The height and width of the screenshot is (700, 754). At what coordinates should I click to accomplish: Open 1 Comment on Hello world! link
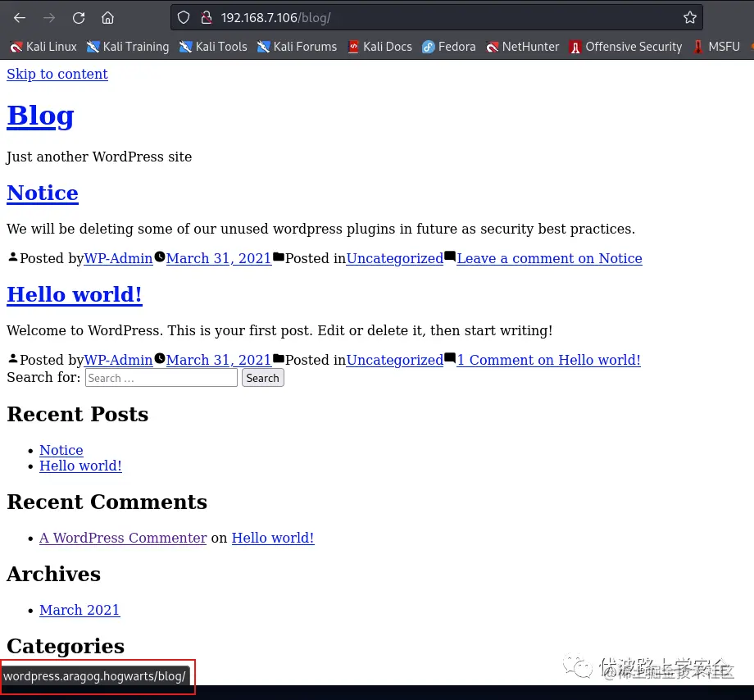coord(548,360)
